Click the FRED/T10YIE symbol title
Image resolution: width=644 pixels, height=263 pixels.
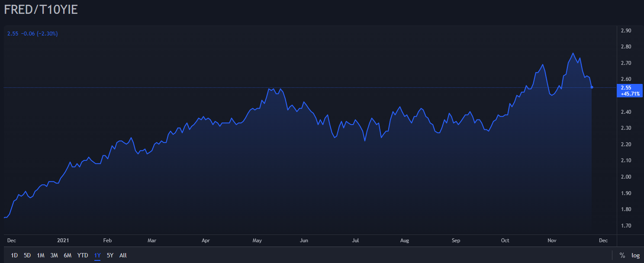(41, 10)
